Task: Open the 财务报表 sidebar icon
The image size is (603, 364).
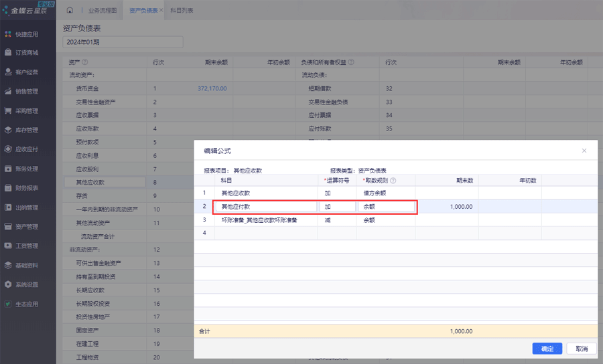Action: (8, 188)
